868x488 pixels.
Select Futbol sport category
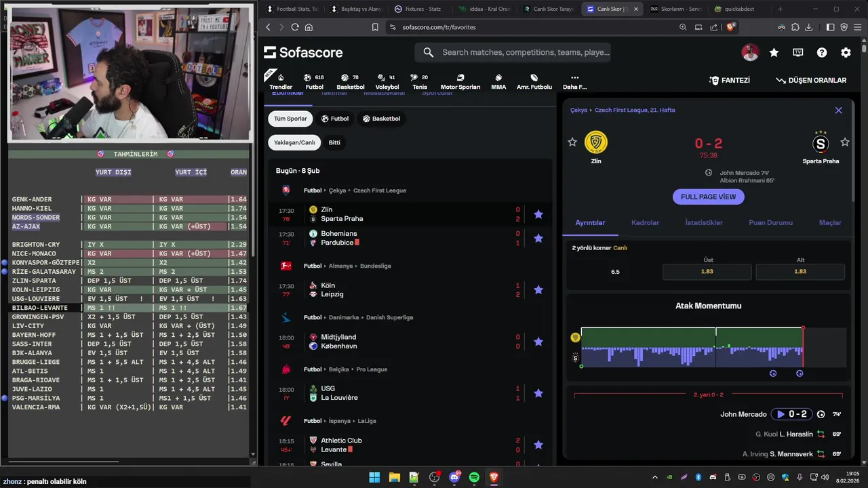(x=314, y=81)
